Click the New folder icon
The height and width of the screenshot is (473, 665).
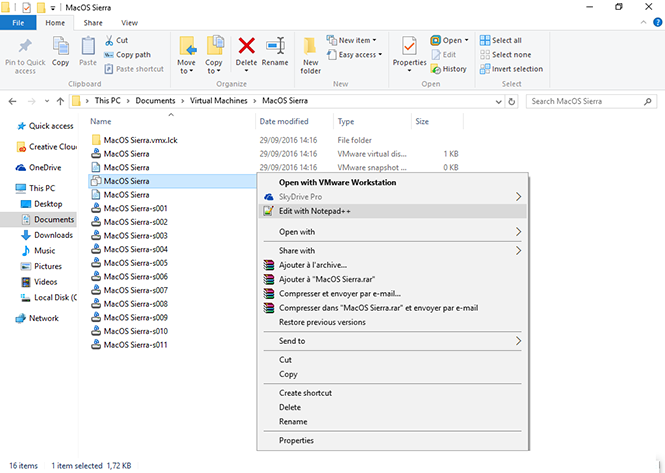point(310,47)
